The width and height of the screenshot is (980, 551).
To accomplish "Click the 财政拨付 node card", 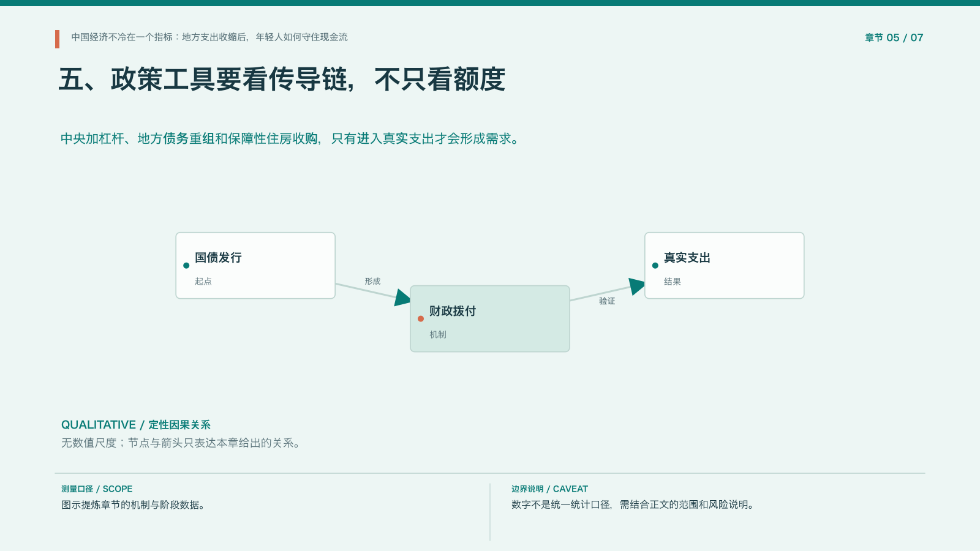I will click(490, 319).
